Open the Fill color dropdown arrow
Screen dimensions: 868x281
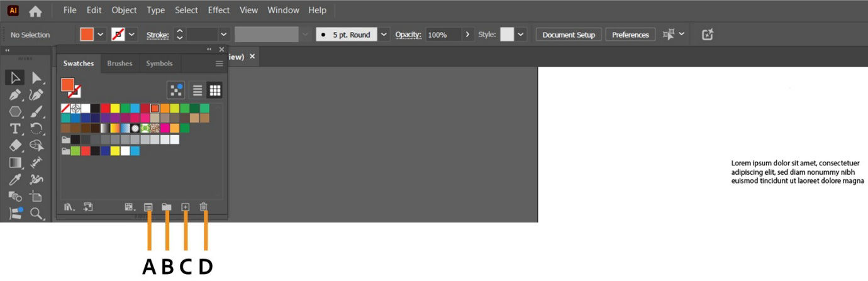(101, 35)
